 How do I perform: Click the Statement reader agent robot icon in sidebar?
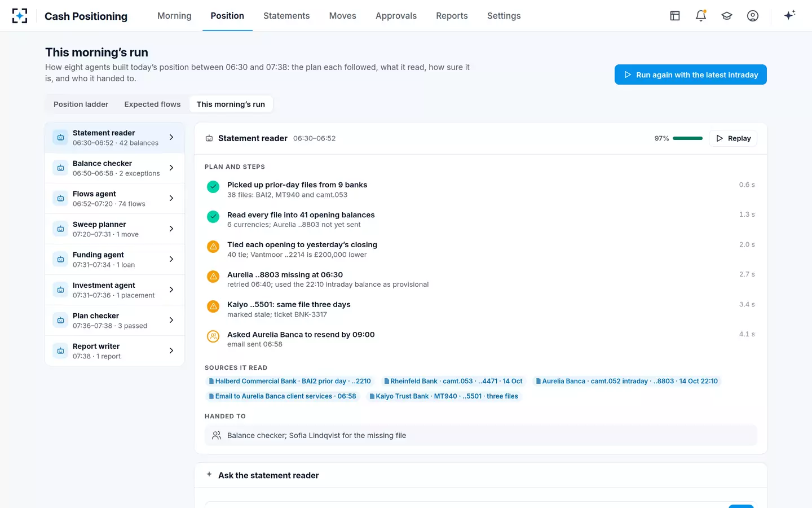[x=60, y=138]
